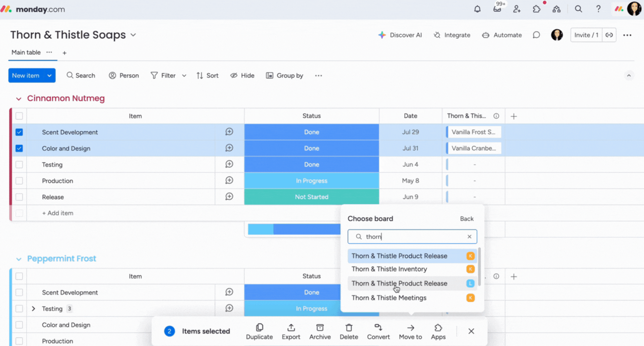Open the board discussion speech bubble
This screenshot has width=644, height=346.
[536, 35]
